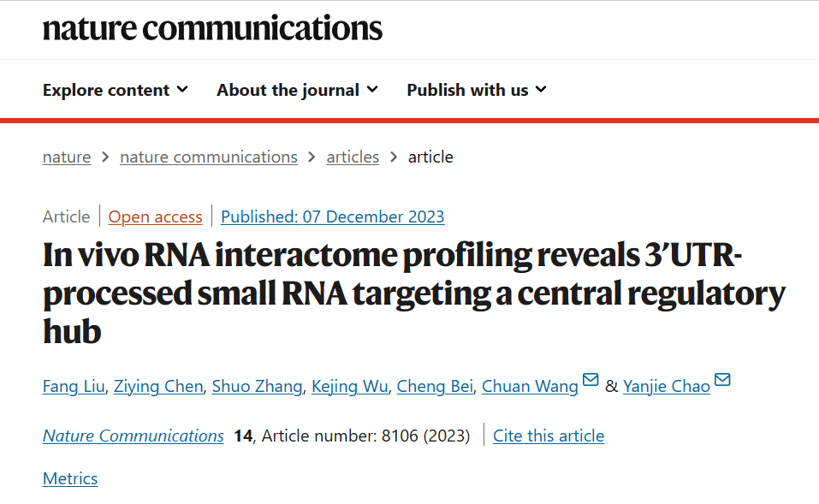Screen dimensions: 819x504
Task: Click the nature communications logo
Action: [212, 27]
